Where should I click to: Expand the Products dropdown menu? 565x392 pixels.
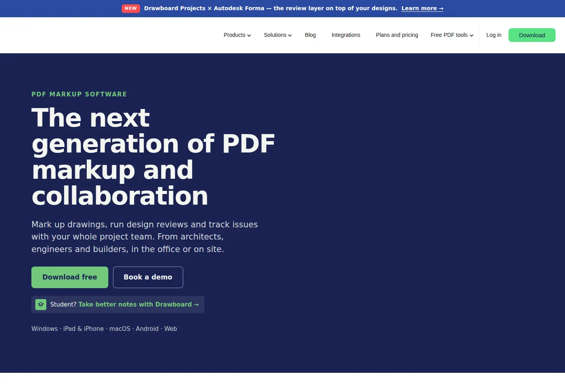point(237,35)
